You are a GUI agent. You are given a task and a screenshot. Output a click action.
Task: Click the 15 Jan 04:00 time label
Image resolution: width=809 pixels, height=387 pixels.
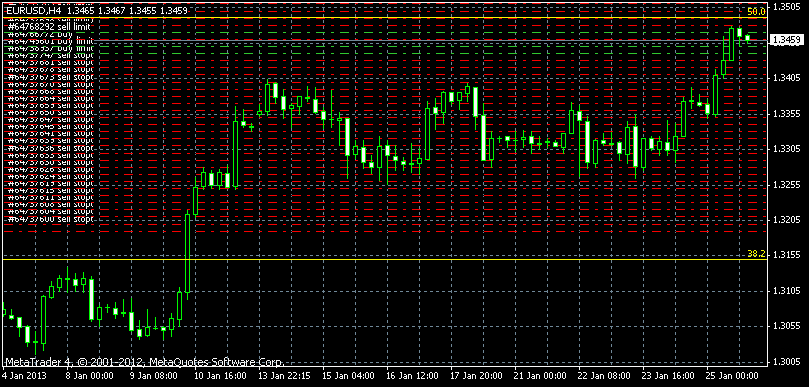point(349,375)
